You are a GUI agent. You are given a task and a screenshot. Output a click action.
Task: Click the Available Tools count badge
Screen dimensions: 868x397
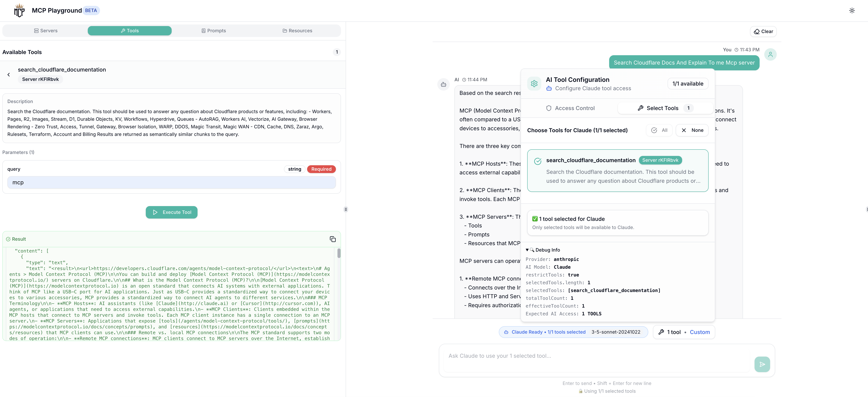[x=337, y=52]
